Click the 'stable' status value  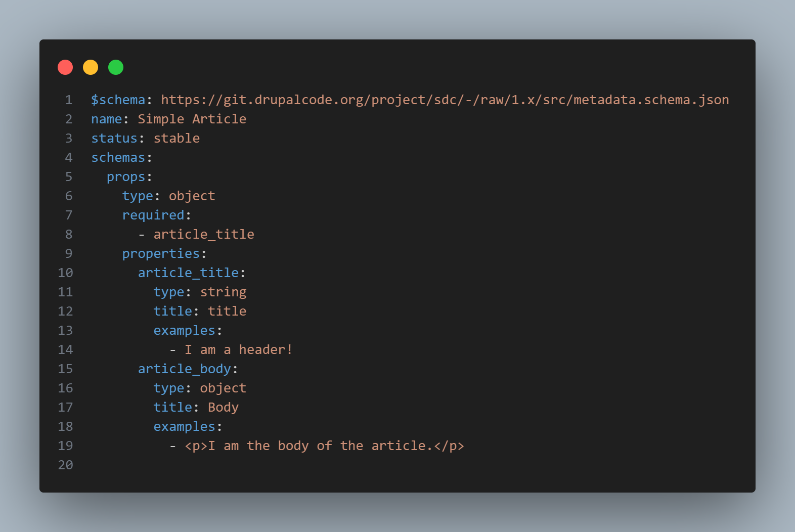[176, 139]
